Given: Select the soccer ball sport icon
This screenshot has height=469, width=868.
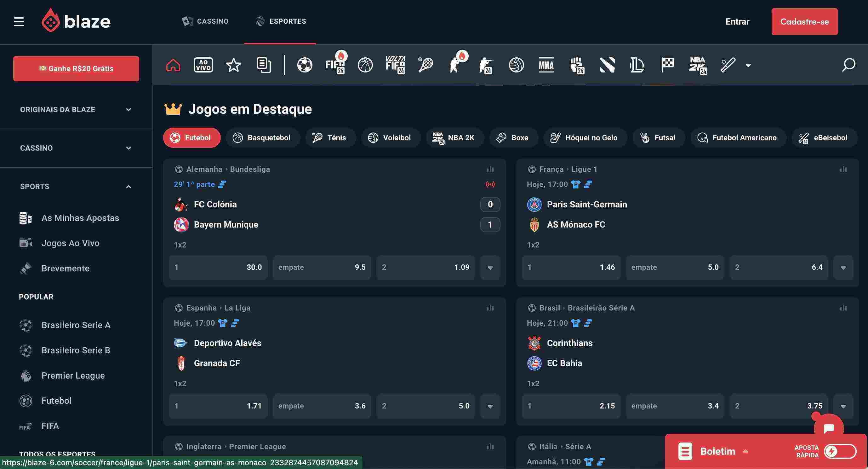Looking at the screenshot, I should click(305, 65).
